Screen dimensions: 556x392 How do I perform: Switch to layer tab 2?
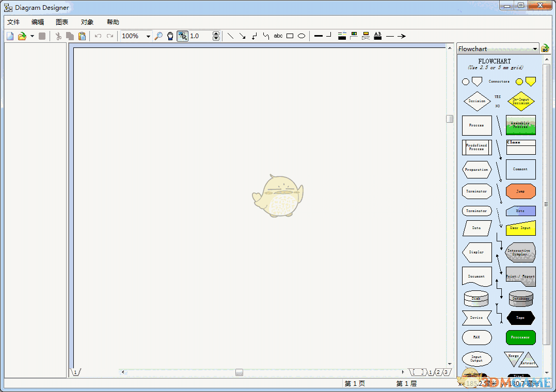click(x=438, y=372)
